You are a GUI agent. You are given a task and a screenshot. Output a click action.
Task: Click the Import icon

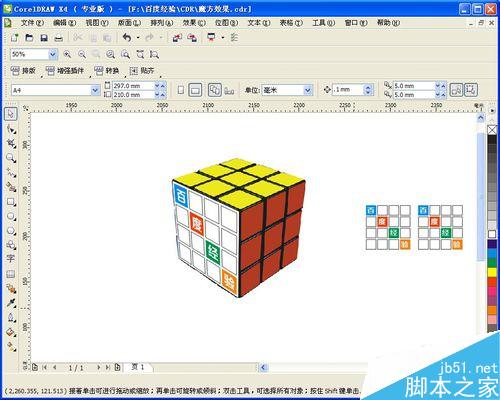[177, 38]
